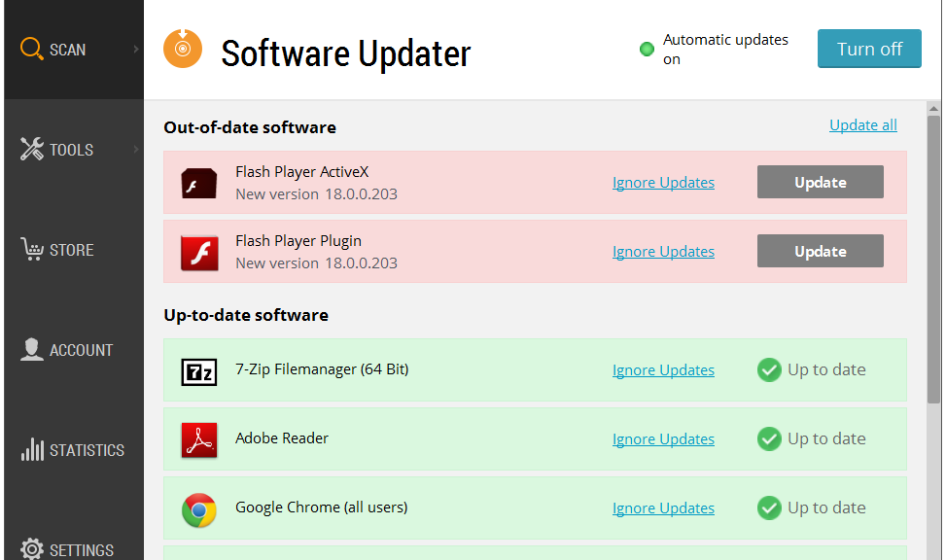Click the Google Chrome icon
This screenshot has height=560, width=946.
pyautogui.click(x=199, y=509)
